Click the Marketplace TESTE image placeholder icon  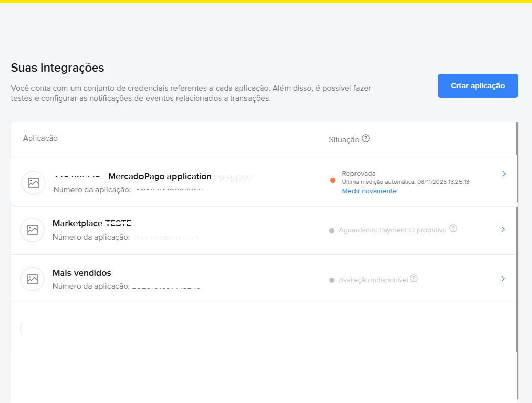(x=32, y=230)
